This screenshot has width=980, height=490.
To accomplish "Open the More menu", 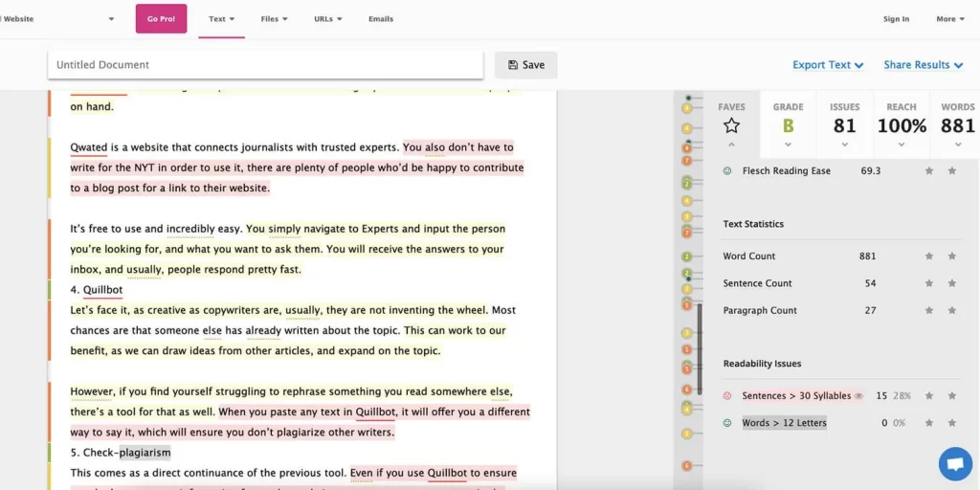I will [x=949, y=19].
